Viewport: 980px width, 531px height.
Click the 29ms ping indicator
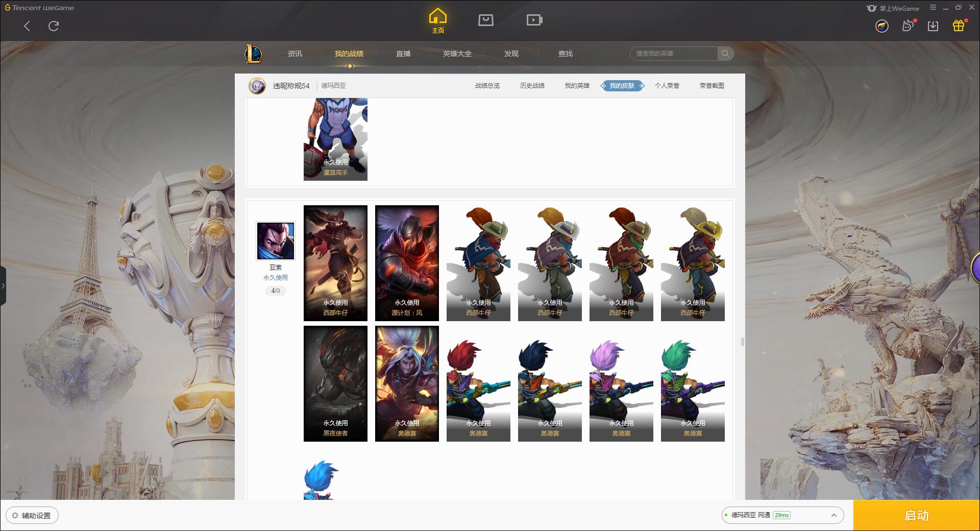[781, 515]
